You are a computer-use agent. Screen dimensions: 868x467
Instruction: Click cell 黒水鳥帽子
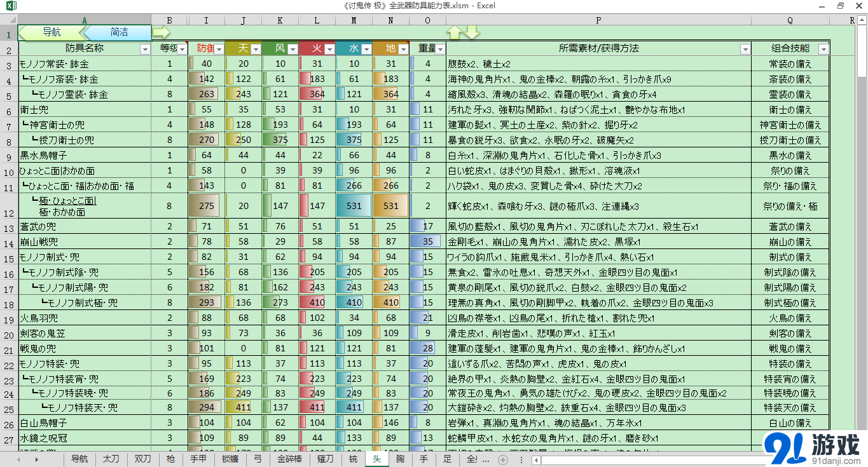[x=85, y=156]
